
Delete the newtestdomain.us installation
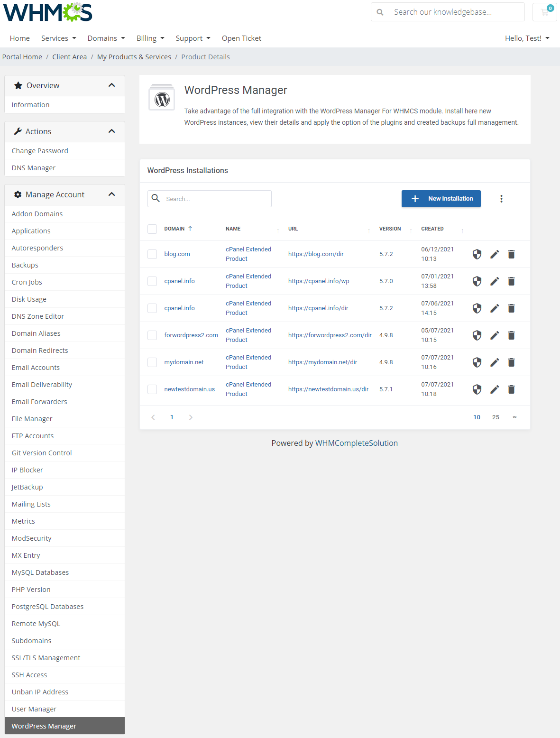pyautogui.click(x=511, y=389)
